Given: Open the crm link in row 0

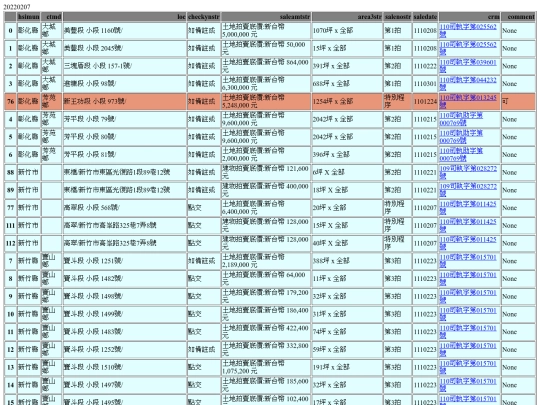Looking at the screenshot, I should click(x=468, y=30).
